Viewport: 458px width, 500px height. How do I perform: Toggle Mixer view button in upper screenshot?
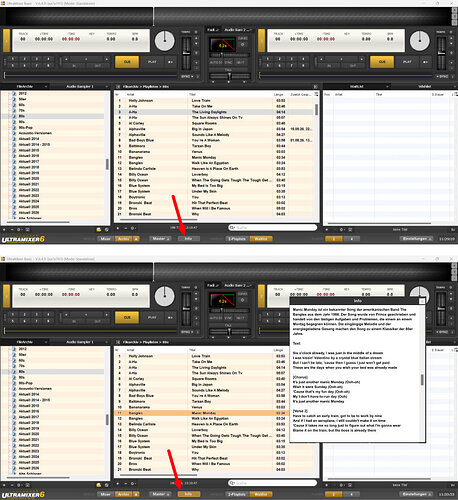[x=105, y=239]
